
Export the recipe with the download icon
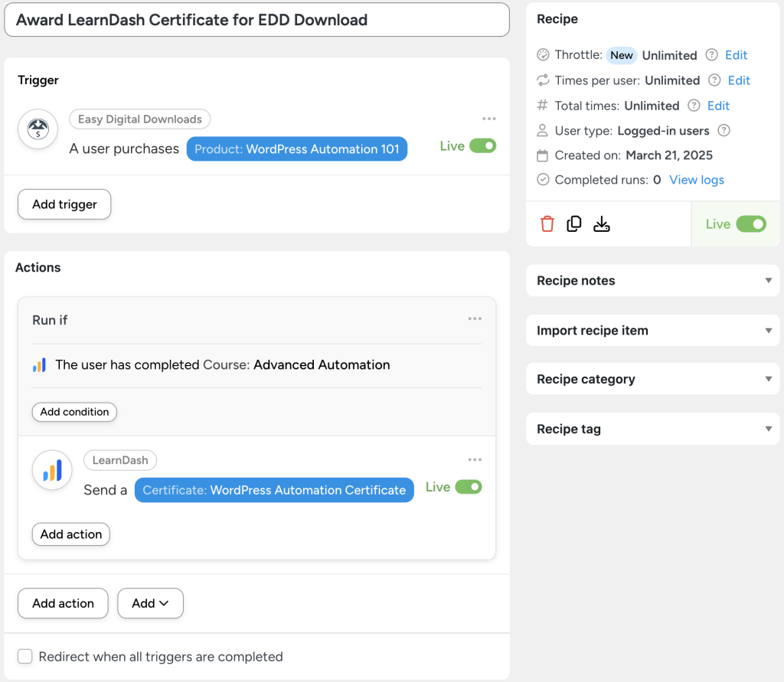[602, 224]
